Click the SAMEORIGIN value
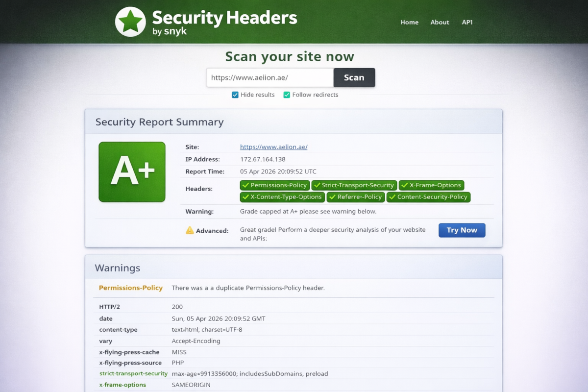 click(x=191, y=385)
